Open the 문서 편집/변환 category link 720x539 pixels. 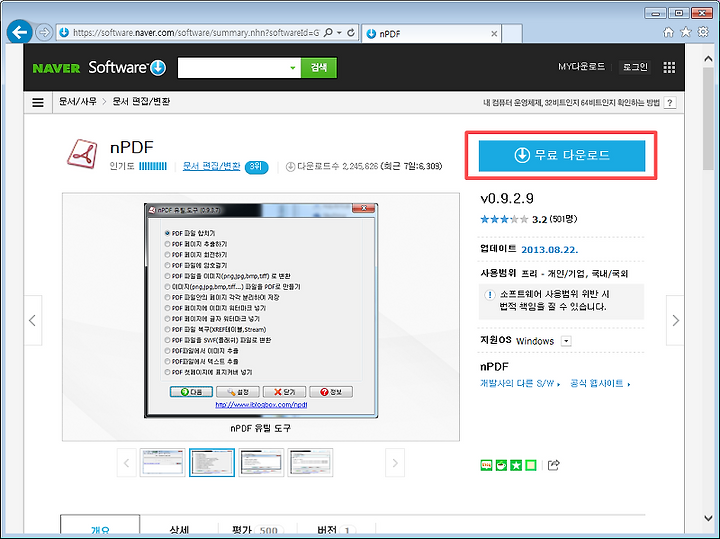click(x=211, y=166)
